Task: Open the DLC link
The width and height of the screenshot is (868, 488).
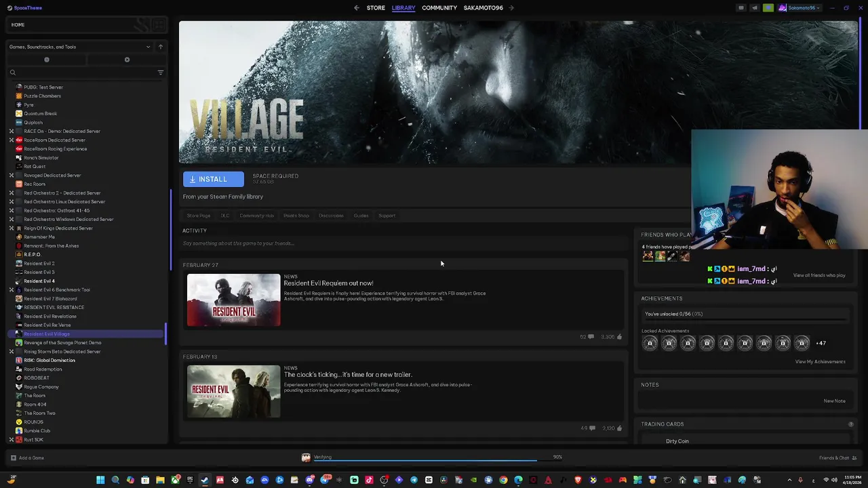Action: [225, 216]
